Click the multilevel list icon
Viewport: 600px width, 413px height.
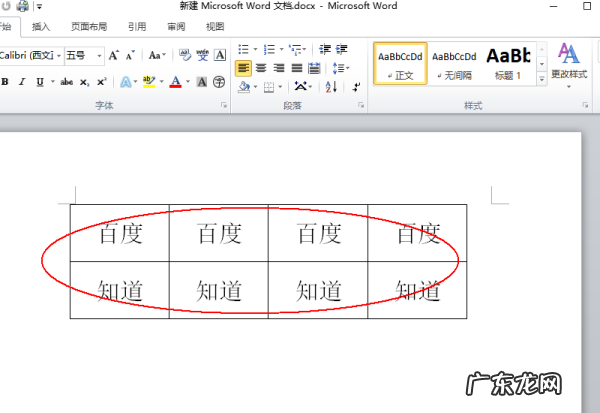(x=295, y=49)
